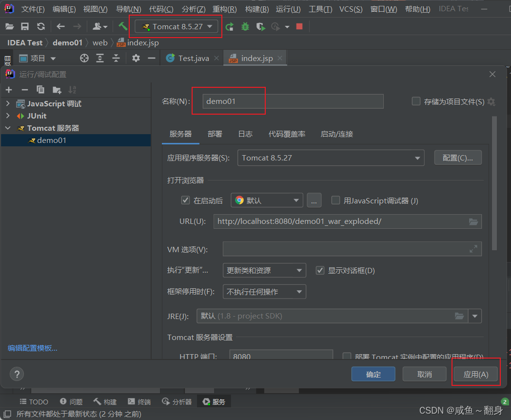Open the on update action dropdown
Image resolution: width=511 pixels, height=420 pixels.
coord(264,270)
